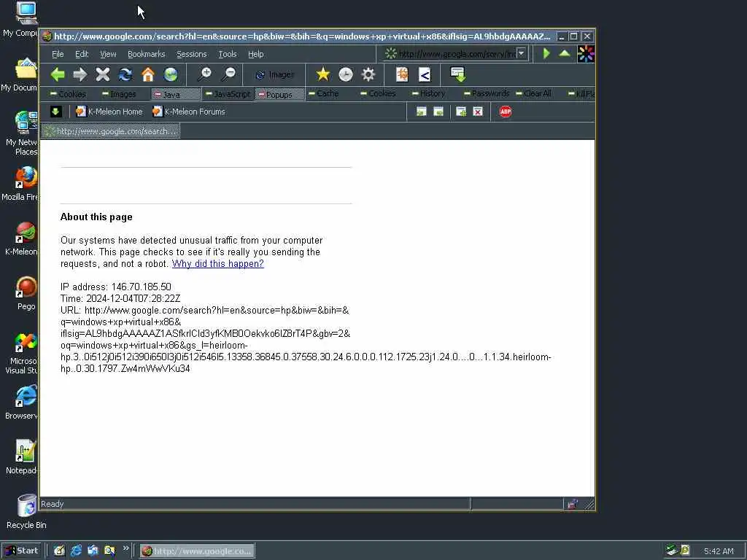Expand the URL bar dropdown arrow

tap(522, 53)
